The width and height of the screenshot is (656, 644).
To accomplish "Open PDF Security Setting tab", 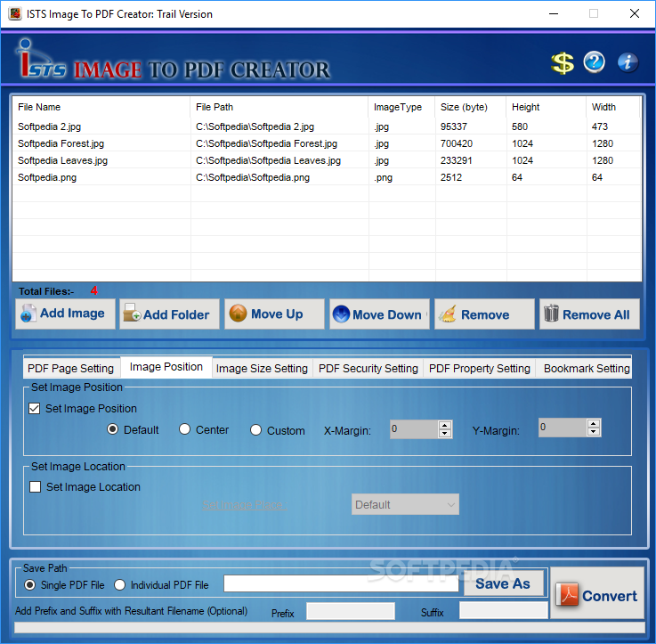I will pos(368,368).
